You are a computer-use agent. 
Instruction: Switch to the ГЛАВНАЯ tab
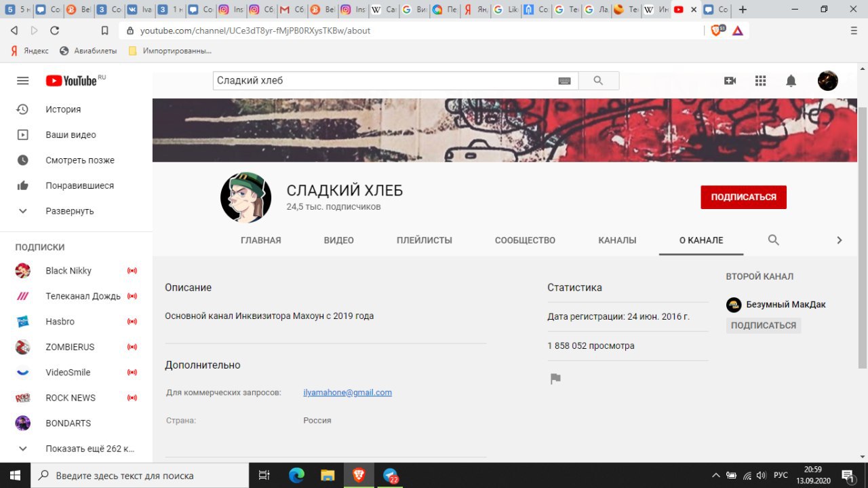(x=261, y=240)
